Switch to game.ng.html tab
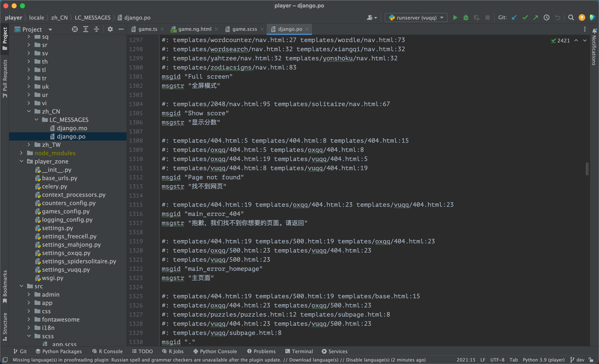This screenshot has height=364, width=599. click(194, 29)
